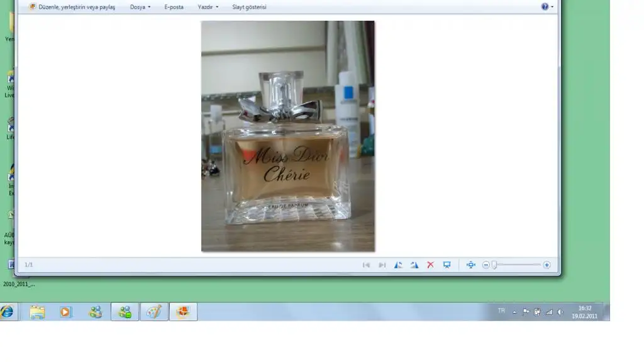Zoom out with the minus button
Screen dimensions: 644x362
[x=486, y=265]
